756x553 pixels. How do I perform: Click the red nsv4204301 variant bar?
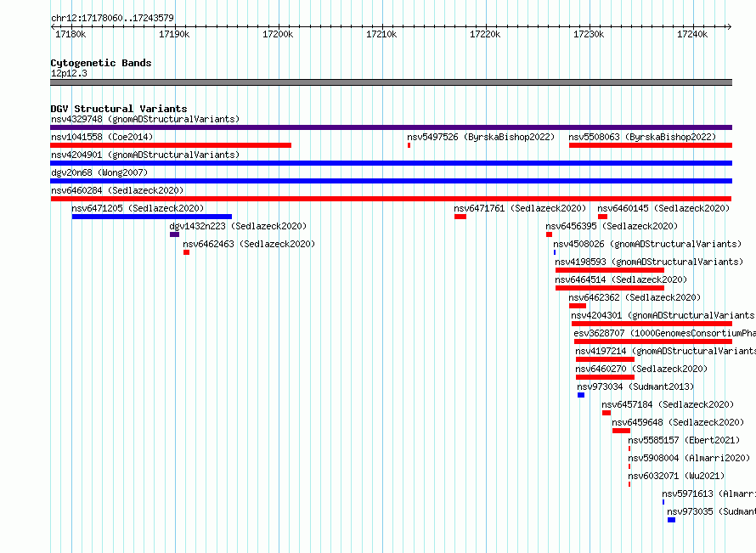[652, 324]
